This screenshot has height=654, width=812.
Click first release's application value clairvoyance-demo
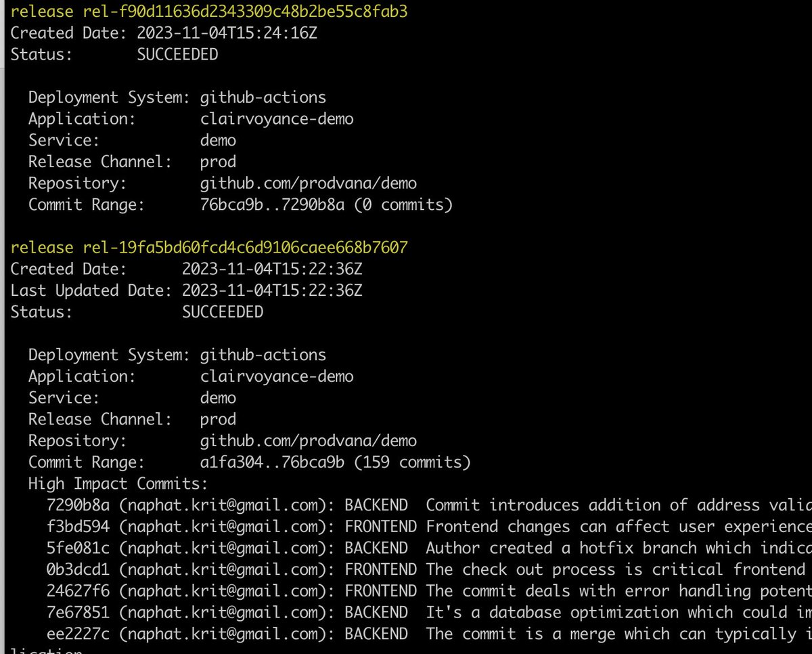tap(277, 119)
